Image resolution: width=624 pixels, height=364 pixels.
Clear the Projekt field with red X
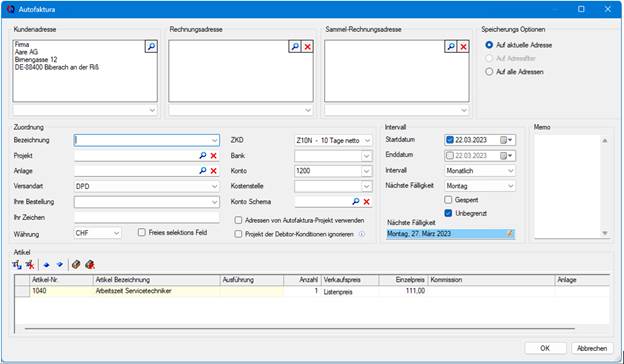click(213, 156)
